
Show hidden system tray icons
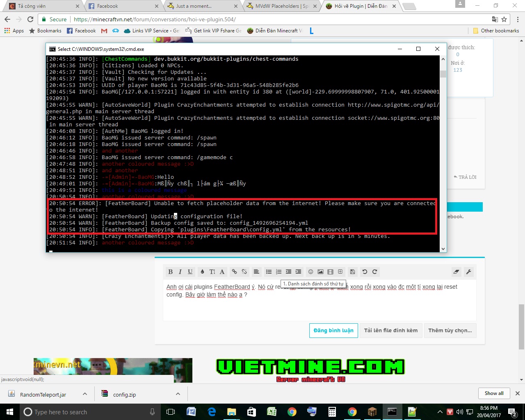coord(439,411)
